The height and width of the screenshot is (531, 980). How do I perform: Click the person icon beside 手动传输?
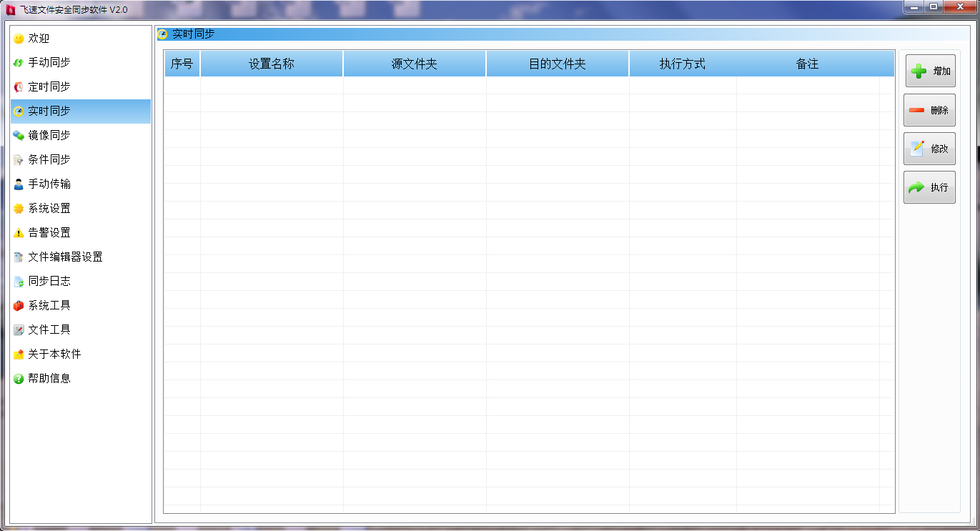tap(19, 184)
